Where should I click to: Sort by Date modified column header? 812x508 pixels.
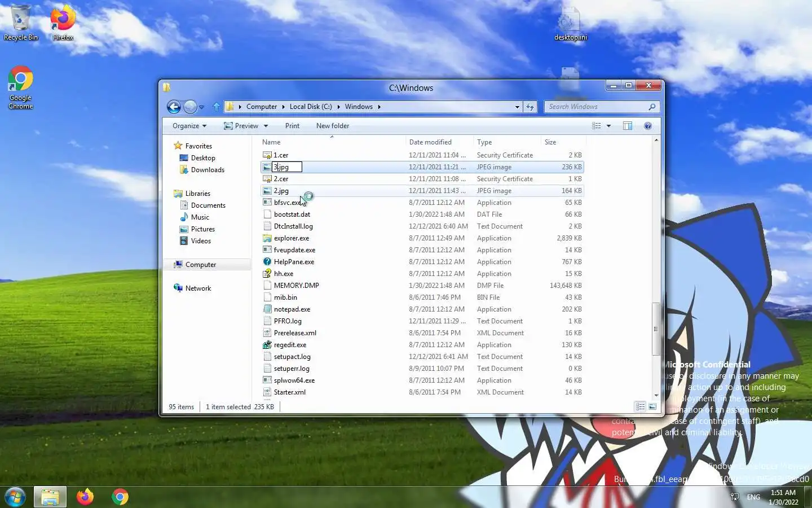click(439, 142)
